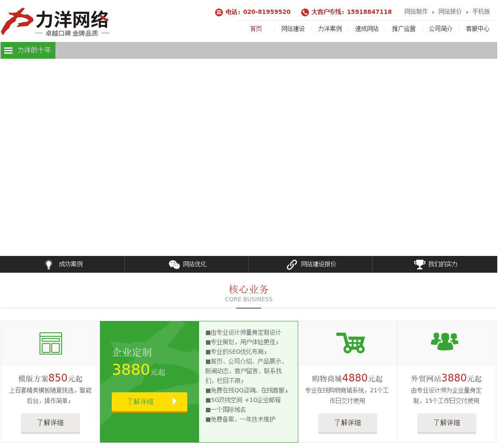Image resolution: width=504 pixels, height=446 pixels.
Task: Click the green template layout icon
Action: pos(50,343)
